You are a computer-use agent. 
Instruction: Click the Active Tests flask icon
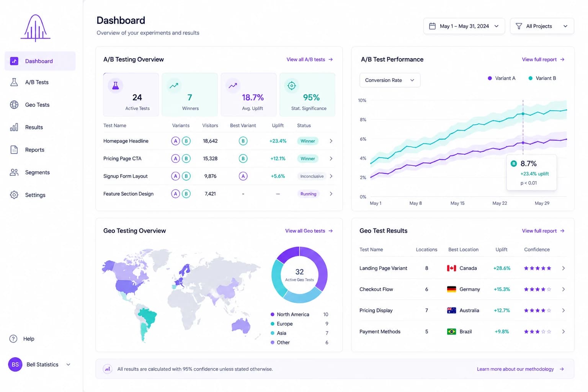coord(115,85)
